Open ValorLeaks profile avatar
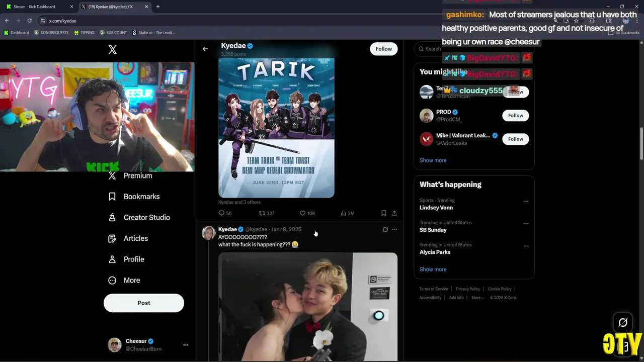Viewport: 644px width, 362px height. coord(426,139)
